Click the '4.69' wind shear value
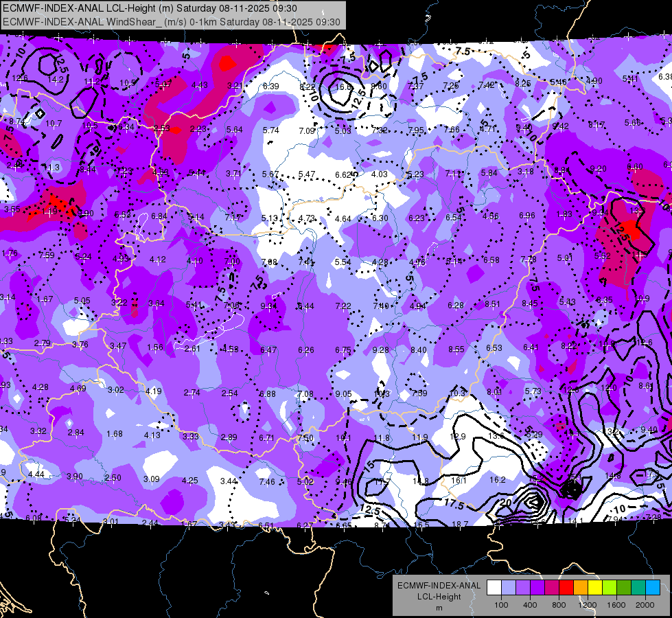 pos(78,389)
